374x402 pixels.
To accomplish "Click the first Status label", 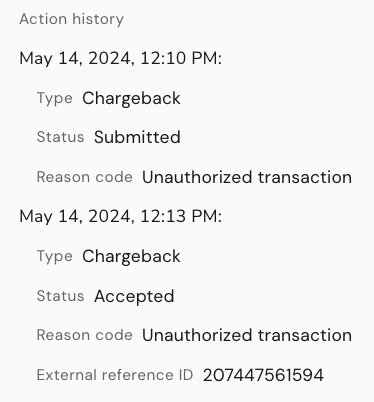I will tap(60, 137).
